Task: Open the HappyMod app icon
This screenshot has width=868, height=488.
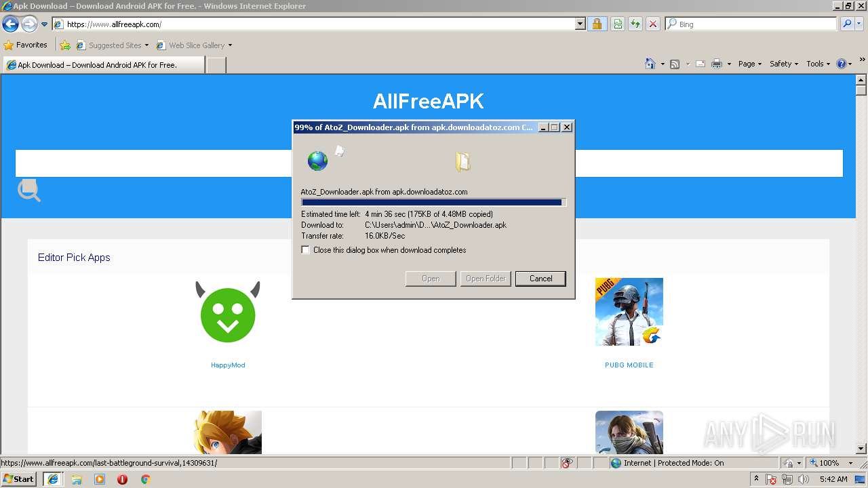Action: click(x=228, y=312)
